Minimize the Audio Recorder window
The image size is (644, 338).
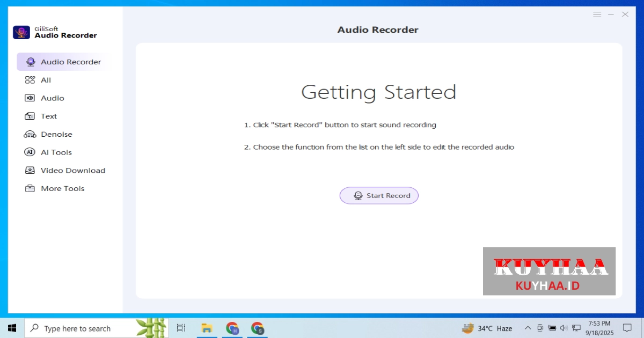(611, 14)
